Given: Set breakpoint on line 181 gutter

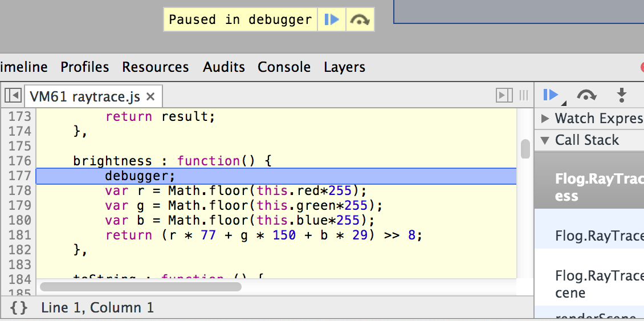Looking at the screenshot, I should 19,235.
